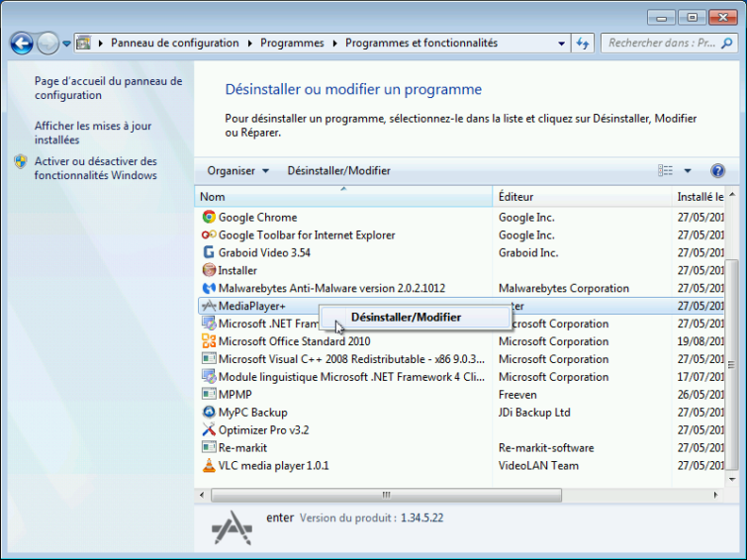Click the control panel icon in address bar
The width and height of the screenshot is (747, 560).
[84, 43]
